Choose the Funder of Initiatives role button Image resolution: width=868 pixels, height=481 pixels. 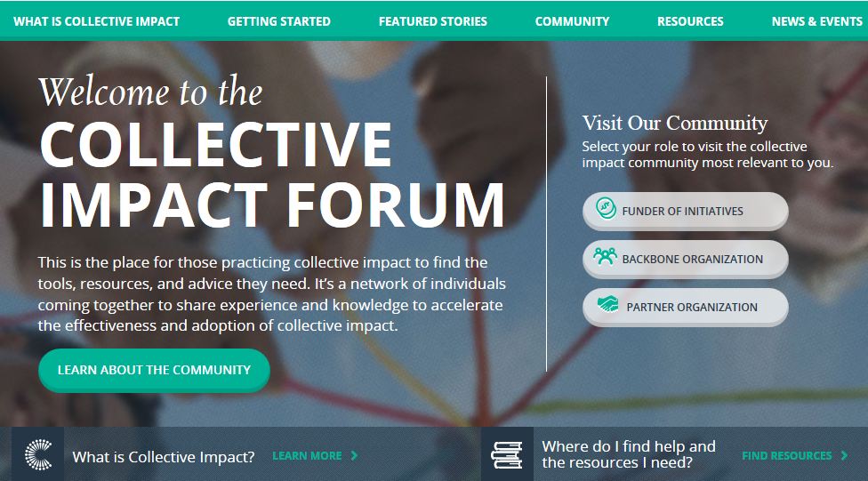click(x=686, y=211)
